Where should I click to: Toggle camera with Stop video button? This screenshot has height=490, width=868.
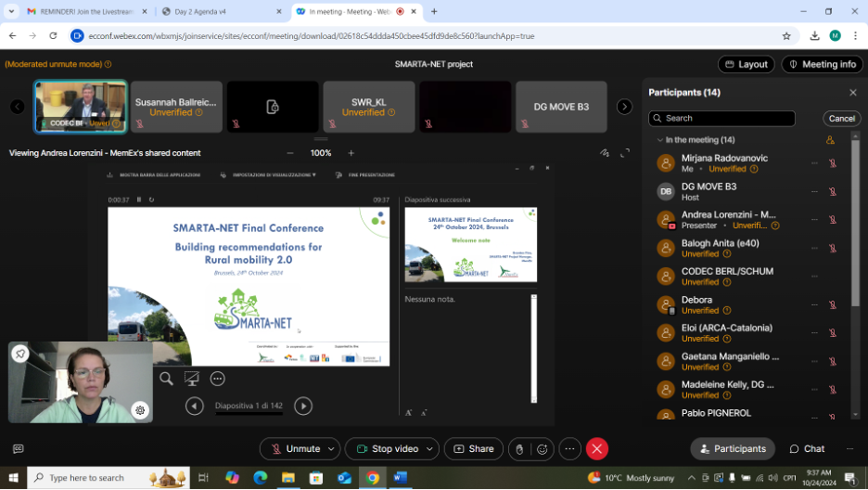pos(387,448)
